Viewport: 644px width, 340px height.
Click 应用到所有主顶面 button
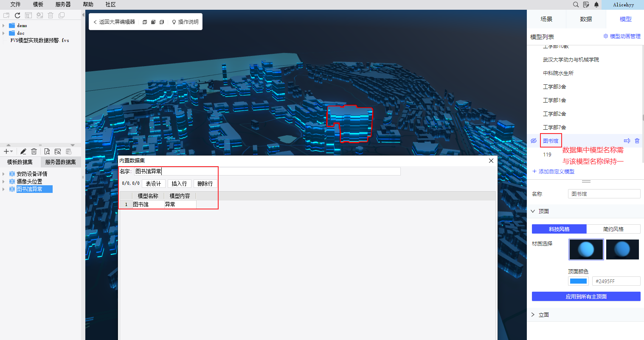(586, 296)
